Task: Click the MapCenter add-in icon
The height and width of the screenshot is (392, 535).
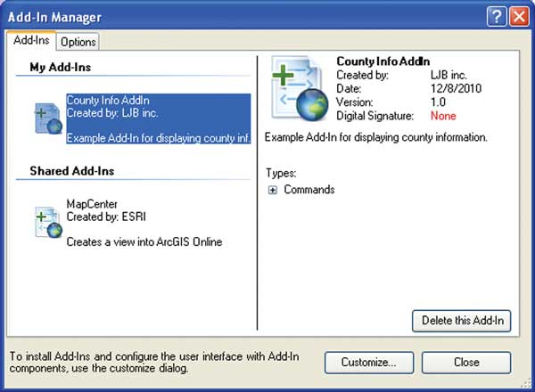Action: click(x=47, y=223)
